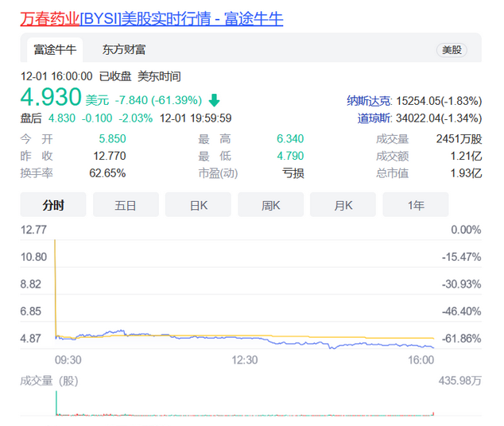Click the 16:00 time axis label
This screenshot has width=504, height=426.
pos(421,360)
